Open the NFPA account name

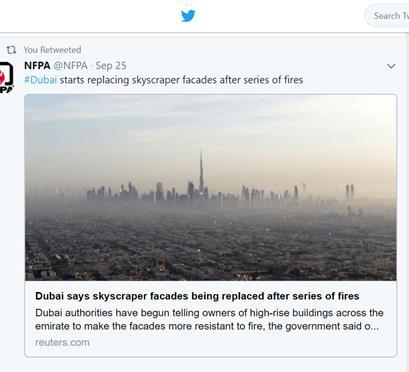click(x=37, y=65)
